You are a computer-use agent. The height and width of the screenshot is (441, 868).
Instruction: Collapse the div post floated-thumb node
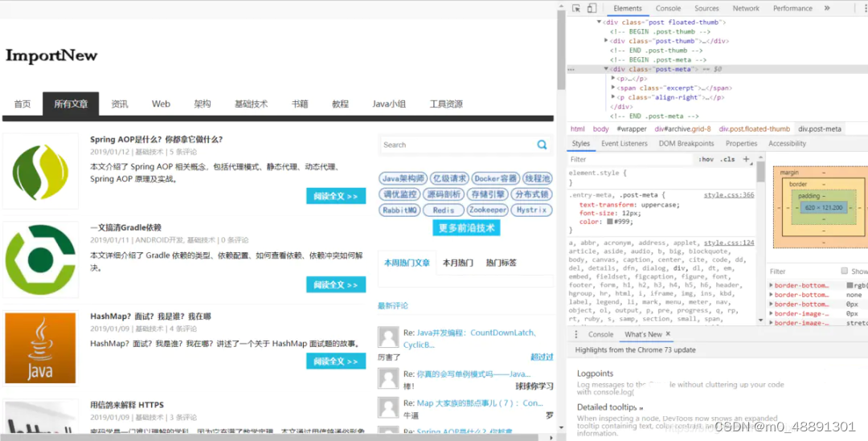[x=599, y=22]
